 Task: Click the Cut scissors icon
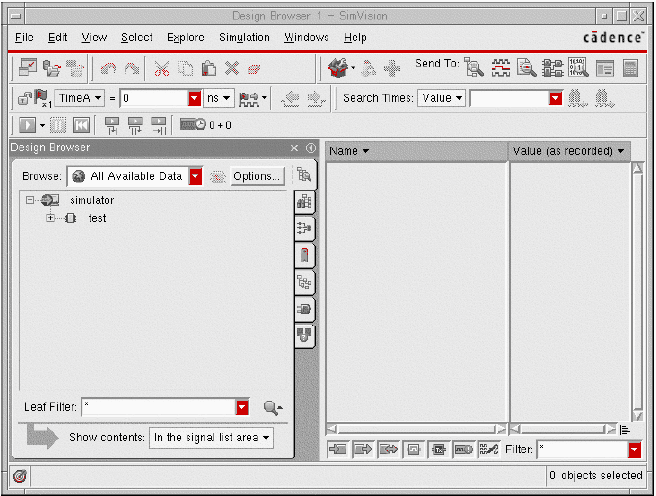[162, 68]
